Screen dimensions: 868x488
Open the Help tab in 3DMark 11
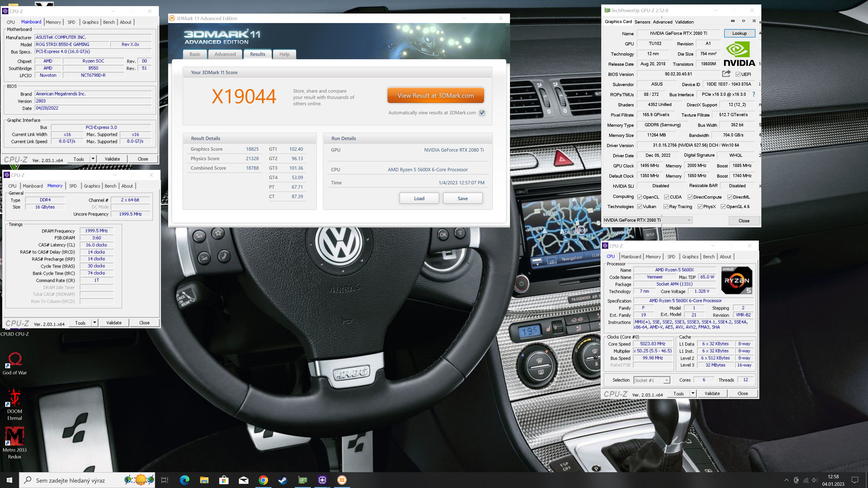pos(284,54)
